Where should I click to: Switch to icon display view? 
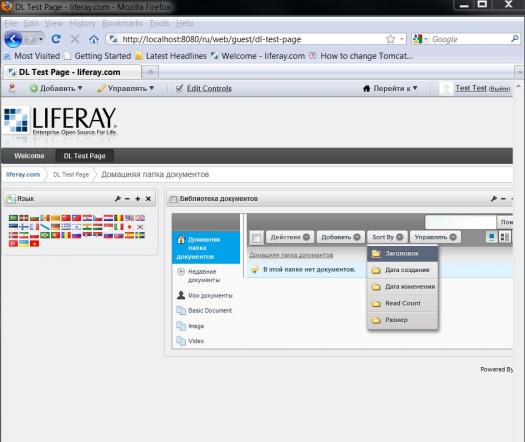pos(492,237)
